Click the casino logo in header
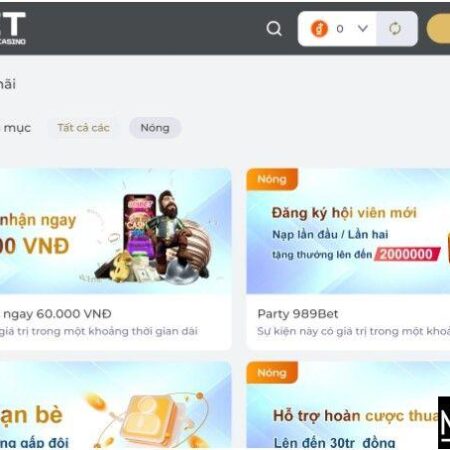The height and width of the screenshot is (450, 450). (x=13, y=29)
